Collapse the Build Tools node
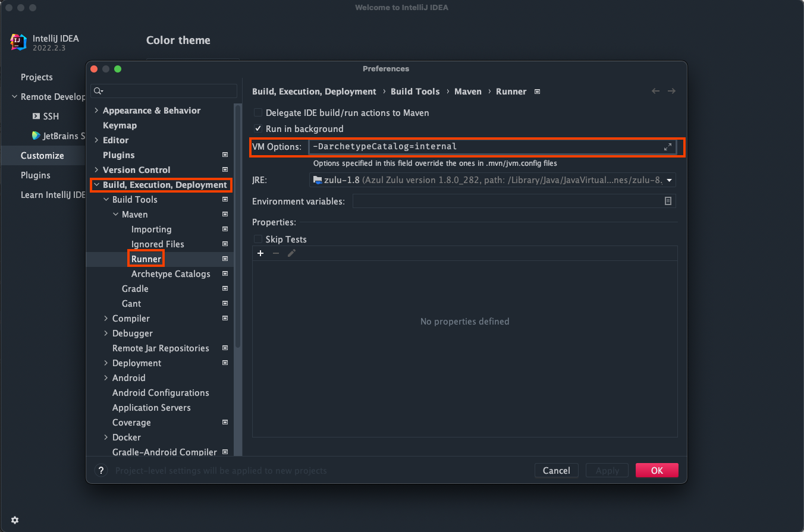 click(x=106, y=200)
